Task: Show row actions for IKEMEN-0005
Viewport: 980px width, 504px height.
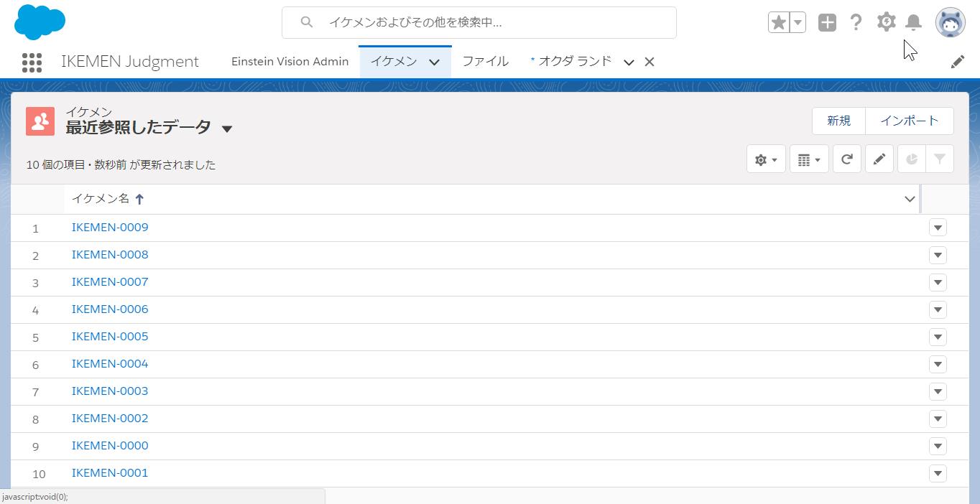Action: coord(938,337)
